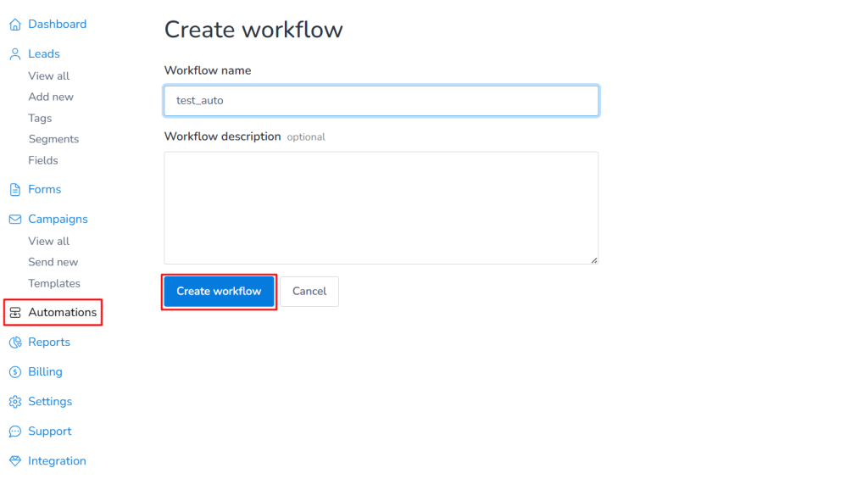Screen dimensions: 868x479
Task: Click the Settings gear icon
Action: pos(15,402)
